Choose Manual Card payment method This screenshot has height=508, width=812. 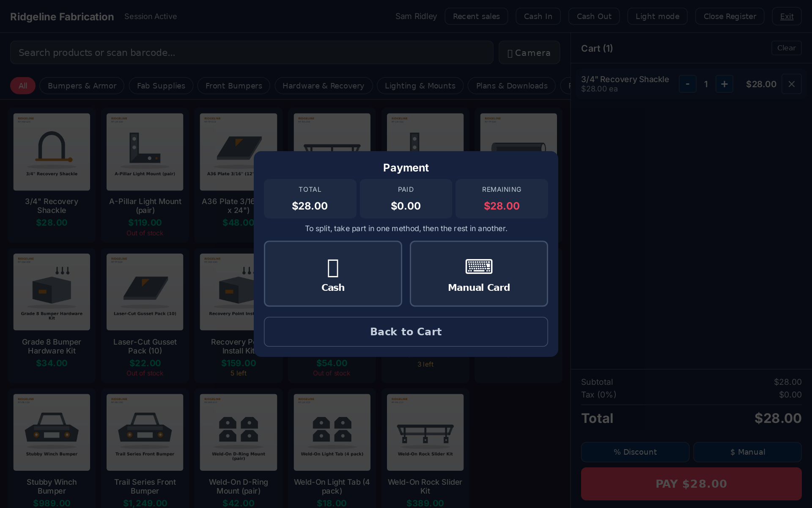tap(479, 273)
